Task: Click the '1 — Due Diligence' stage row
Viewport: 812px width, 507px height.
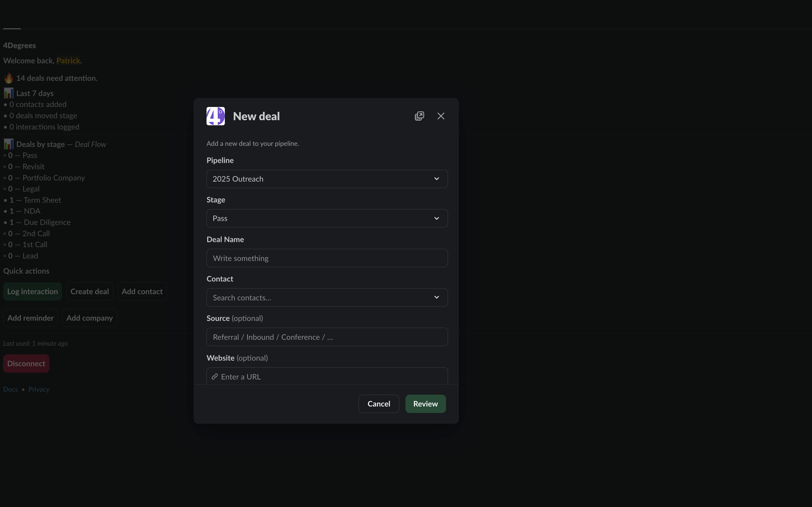Action: pos(37,222)
